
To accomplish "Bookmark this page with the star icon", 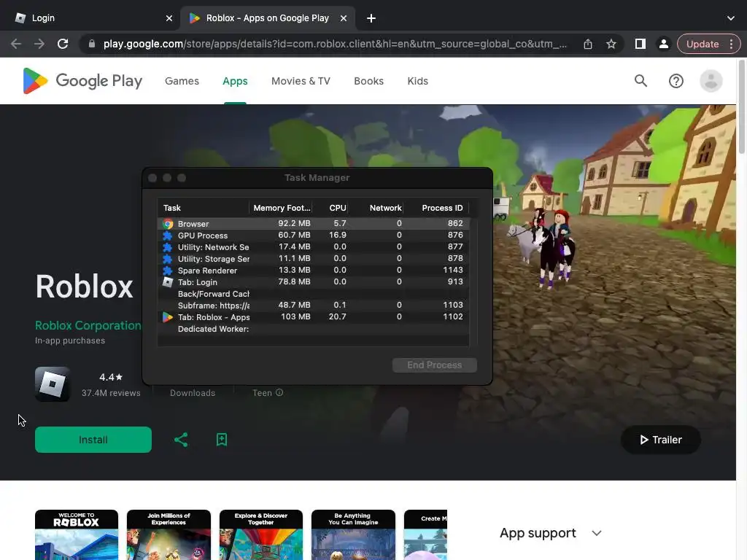I will pos(611,44).
